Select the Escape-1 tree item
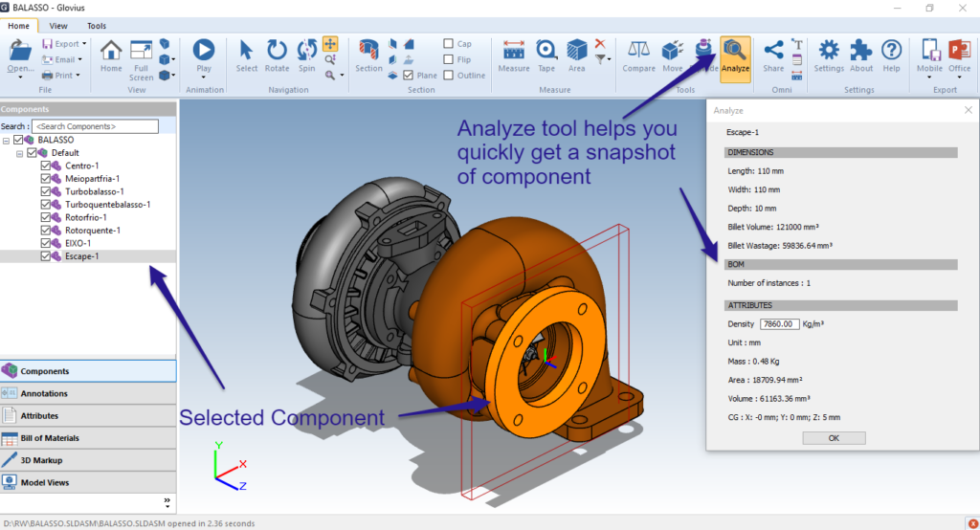This screenshot has width=980, height=530. (x=82, y=256)
